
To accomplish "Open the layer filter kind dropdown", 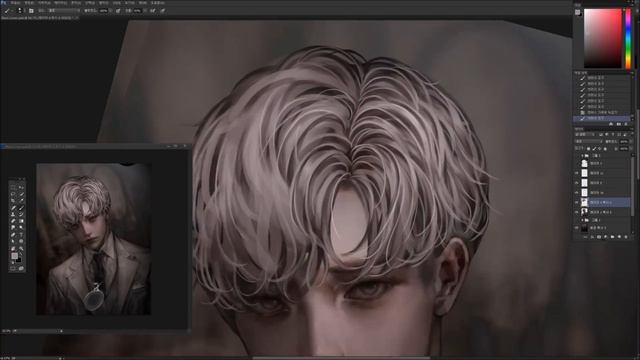I will point(585,134).
